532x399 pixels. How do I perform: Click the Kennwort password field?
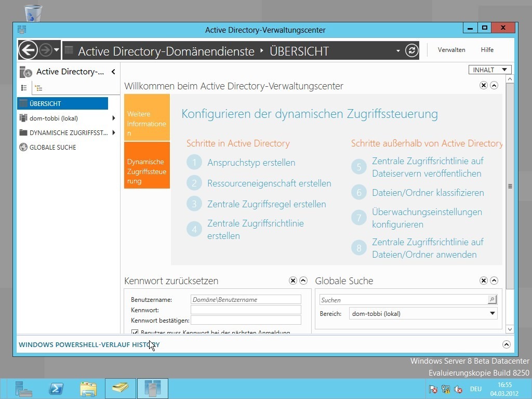[246, 310]
